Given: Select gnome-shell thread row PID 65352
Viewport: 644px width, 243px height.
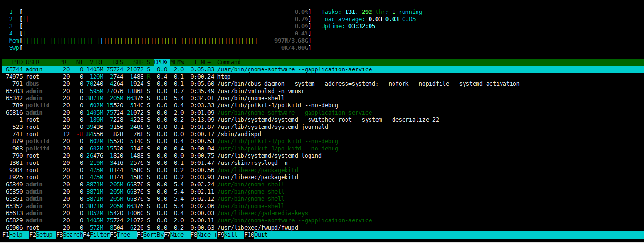Looking at the screenshot, I should pos(322,206).
